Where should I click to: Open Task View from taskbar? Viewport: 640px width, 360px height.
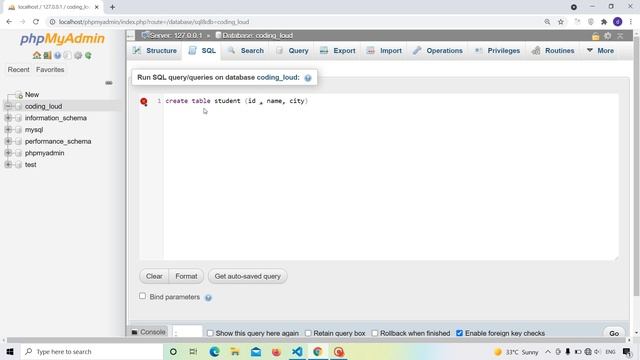tap(193, 351)
